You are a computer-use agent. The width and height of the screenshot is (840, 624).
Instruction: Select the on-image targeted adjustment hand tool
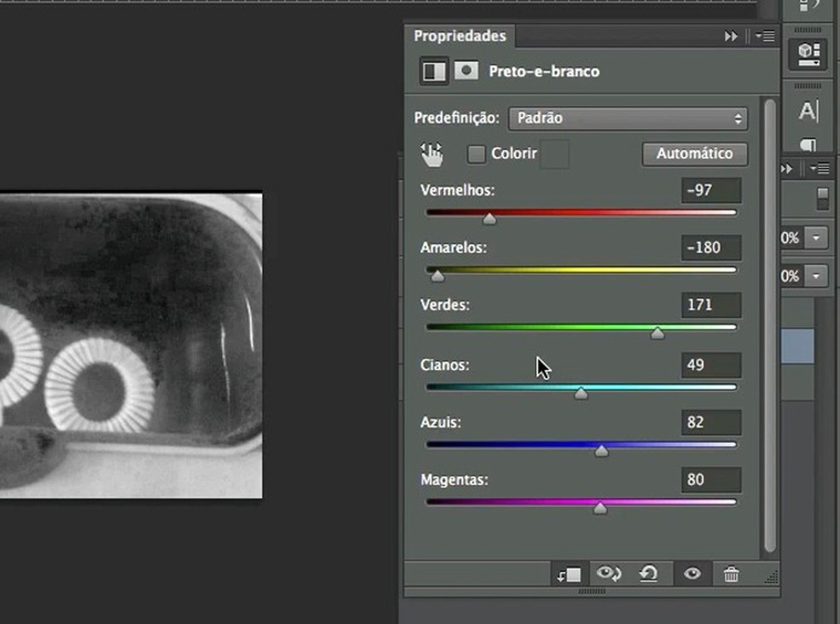432,154
